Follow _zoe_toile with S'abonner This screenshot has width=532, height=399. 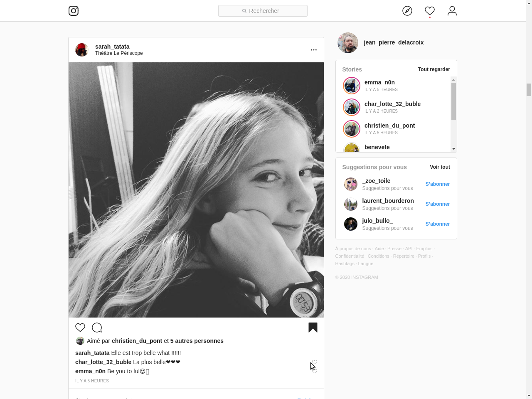click(437, 184)
